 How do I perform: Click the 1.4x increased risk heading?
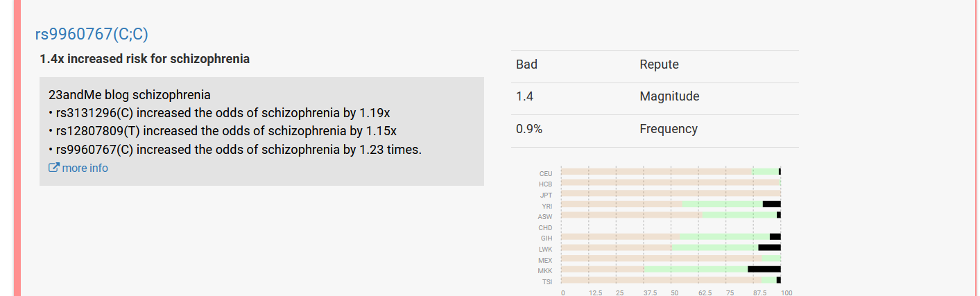pos(145,59)
